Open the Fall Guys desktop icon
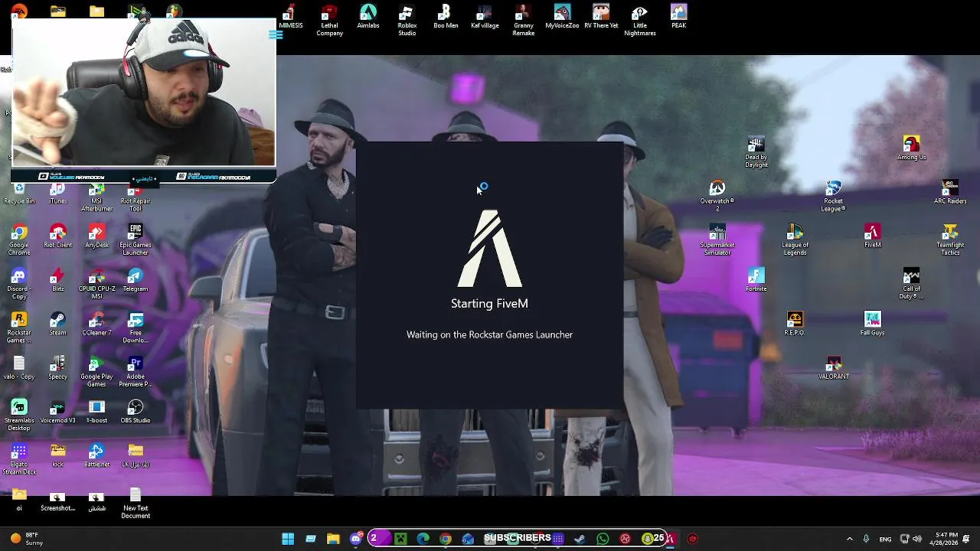Screen dimensions: 980x551 coord(872,324)
